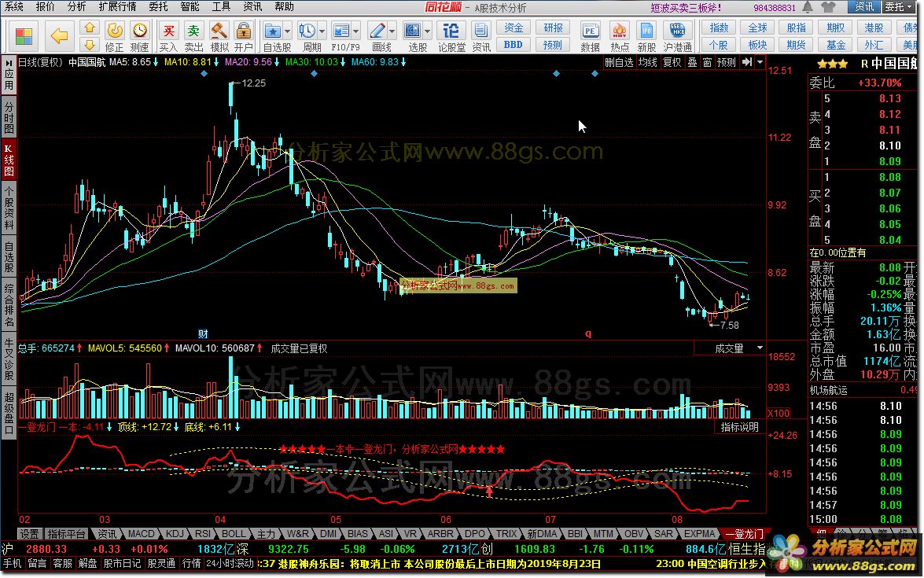Click the 修正 refresh icon

tap(114, 31)
